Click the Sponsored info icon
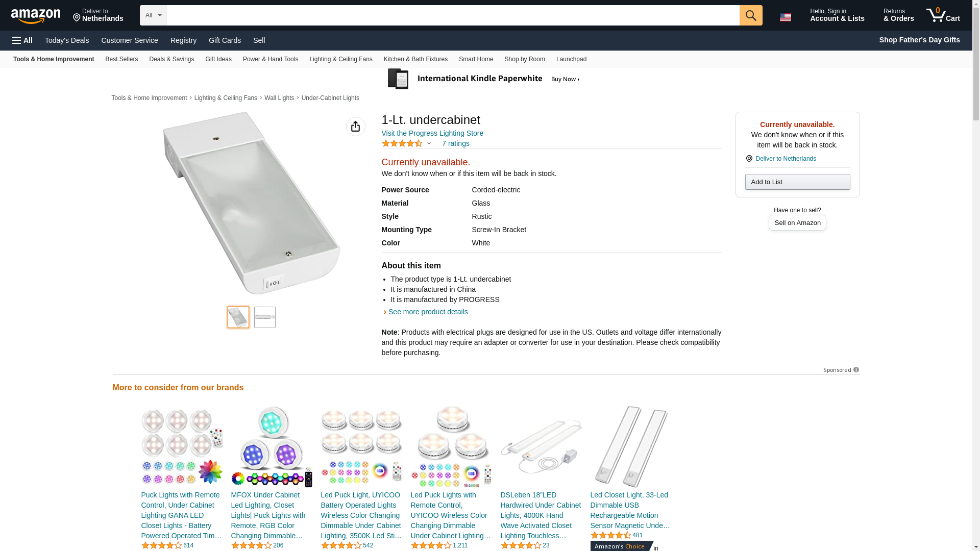Viewport: 980px width, 551px height. tap(856, 370)
